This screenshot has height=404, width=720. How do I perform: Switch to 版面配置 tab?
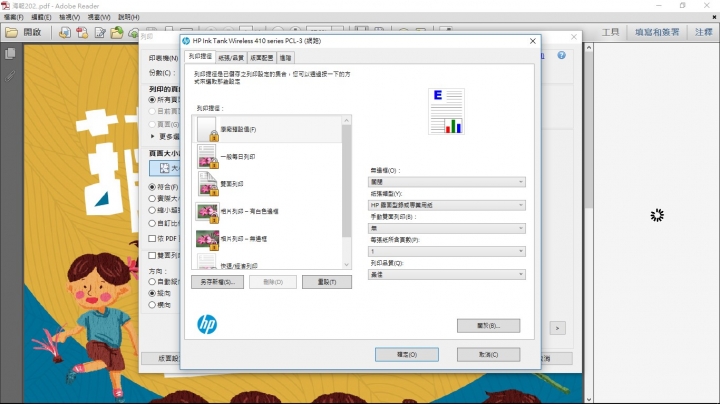coord(262,58)
